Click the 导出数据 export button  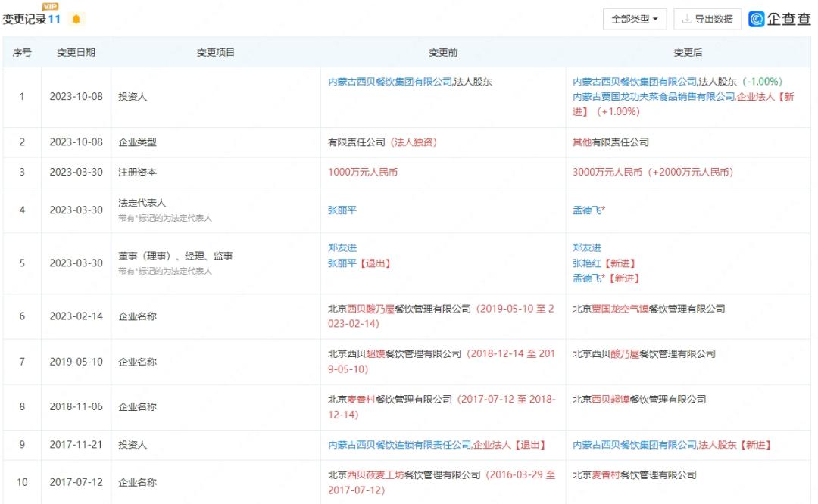[707, 19]
